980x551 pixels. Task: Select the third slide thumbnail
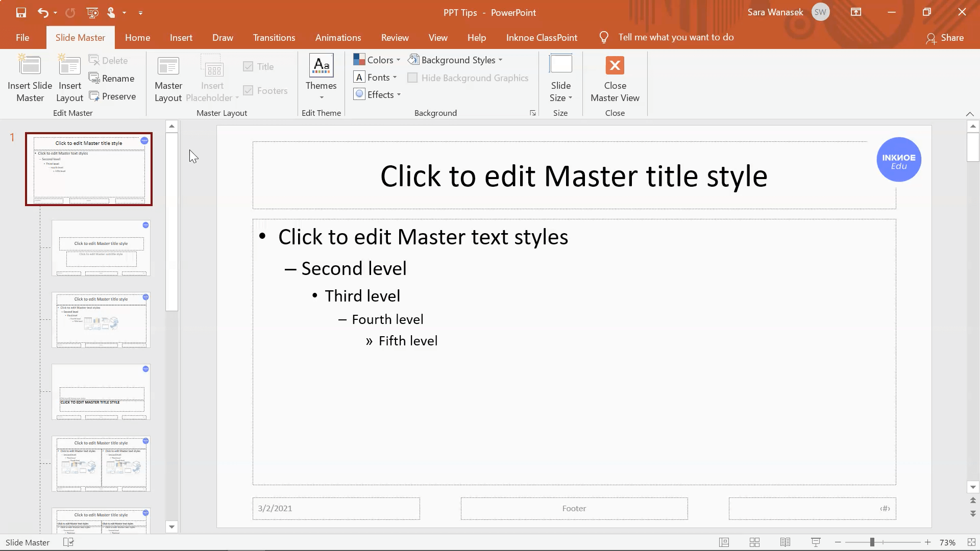101,319
